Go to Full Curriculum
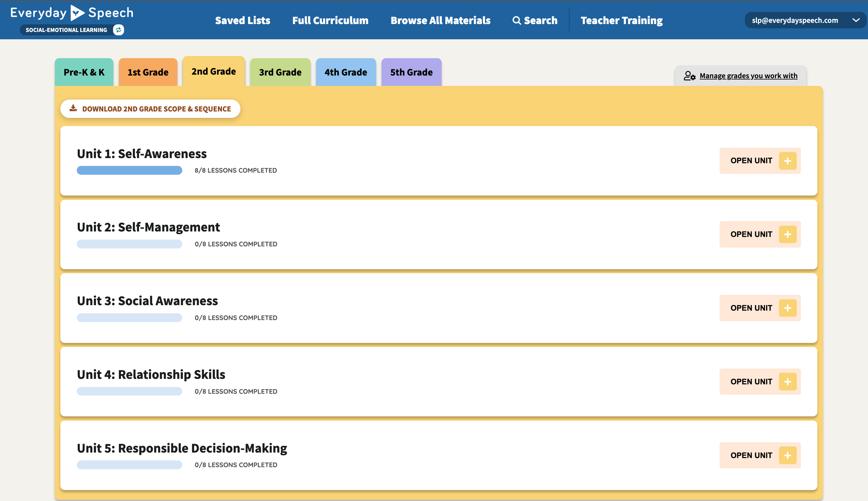 pos(330,20)
